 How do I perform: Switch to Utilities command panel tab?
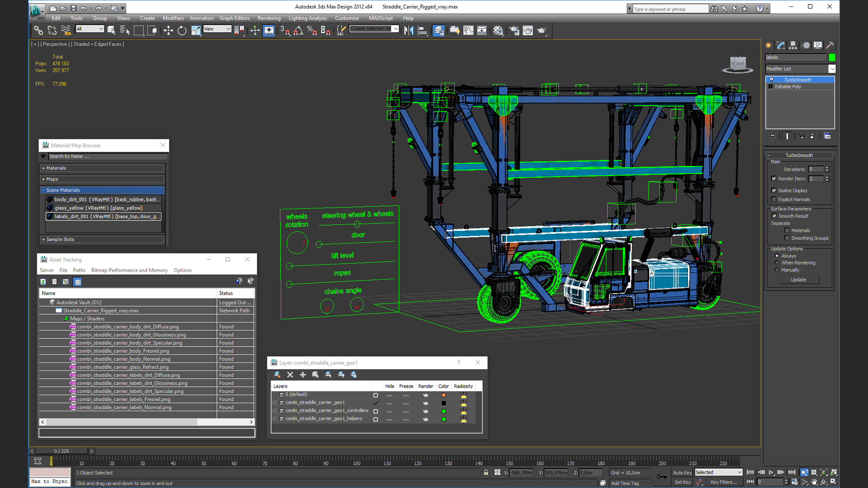830,45
